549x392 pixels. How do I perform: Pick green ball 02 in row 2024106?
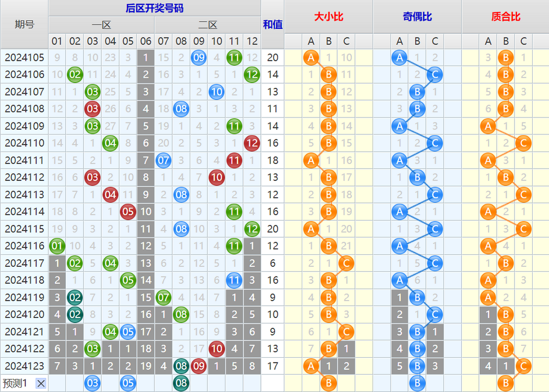coord(75,75)
